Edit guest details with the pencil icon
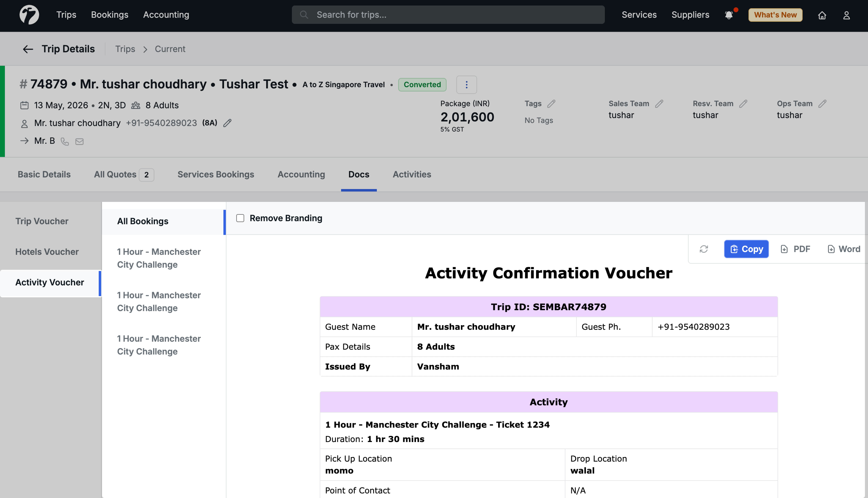 tap(227, 123)
